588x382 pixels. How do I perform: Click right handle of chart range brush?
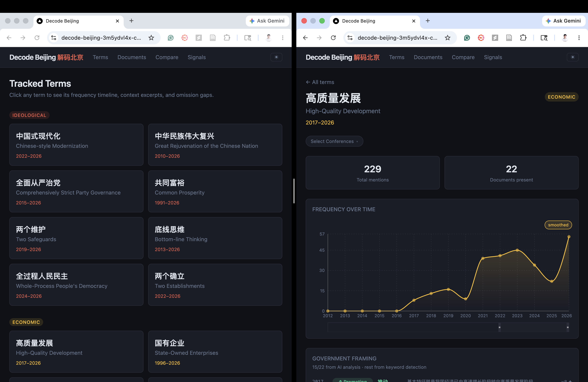[x=568, y=327]
